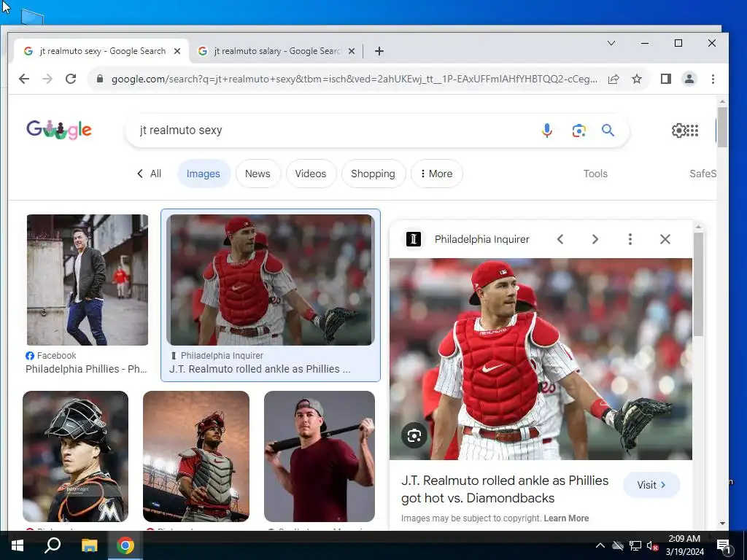747x560 pixels.
Task: Switch to Videos results
Action: pos(311,174)
